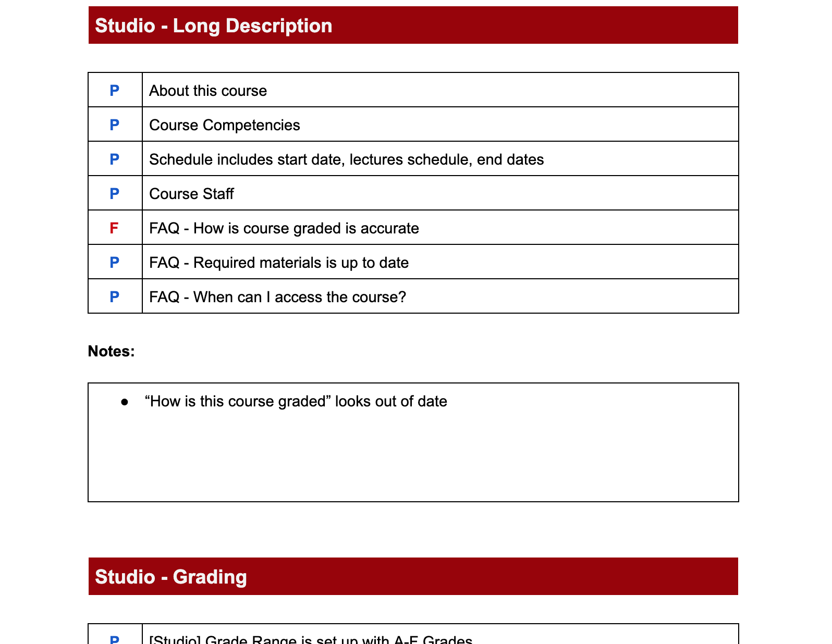Place cursor in the Schedule includes start date text
832x644 pixels.
(x=346, y=159)
